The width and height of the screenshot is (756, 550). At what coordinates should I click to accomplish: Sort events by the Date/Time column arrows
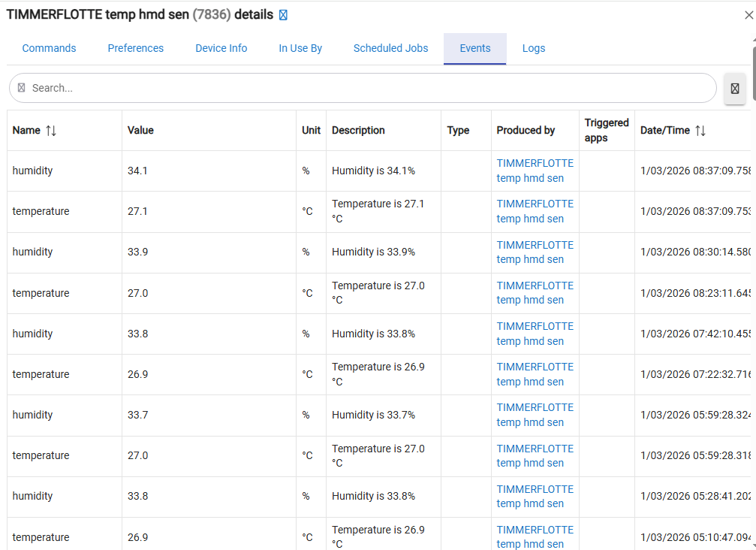click(x=700, y=131)
